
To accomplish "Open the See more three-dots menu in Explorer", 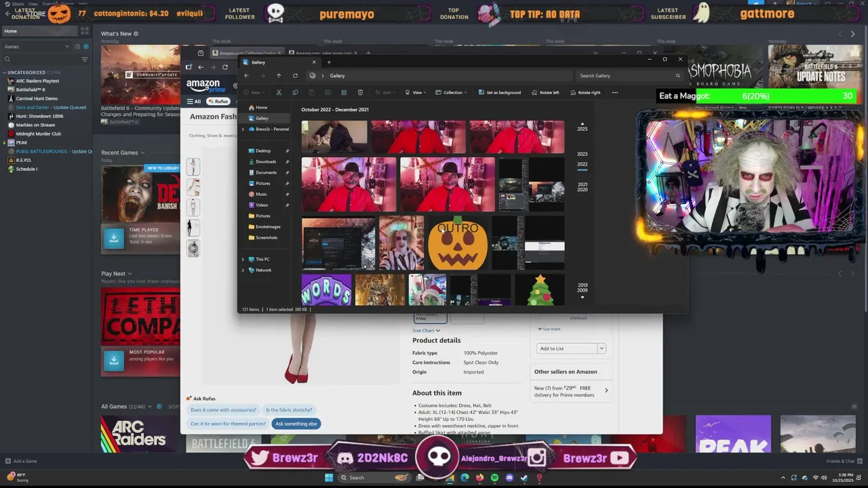I will click(615, 93).
